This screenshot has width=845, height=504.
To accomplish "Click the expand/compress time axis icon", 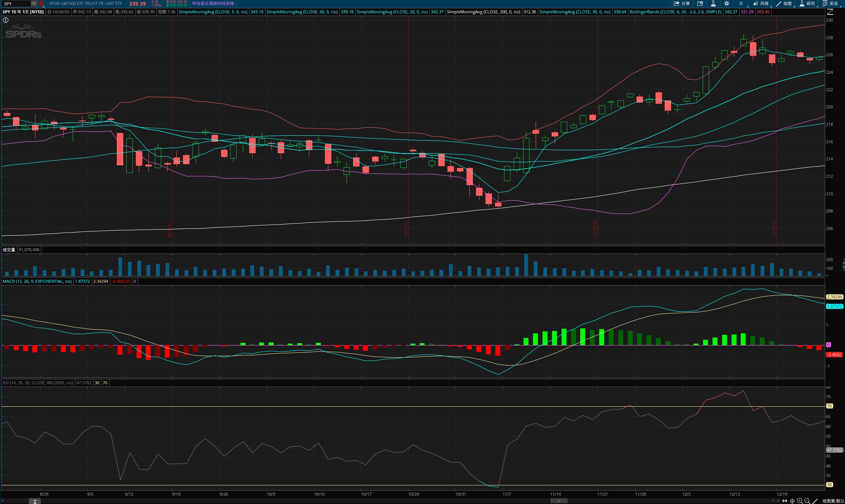I will 785,501.
